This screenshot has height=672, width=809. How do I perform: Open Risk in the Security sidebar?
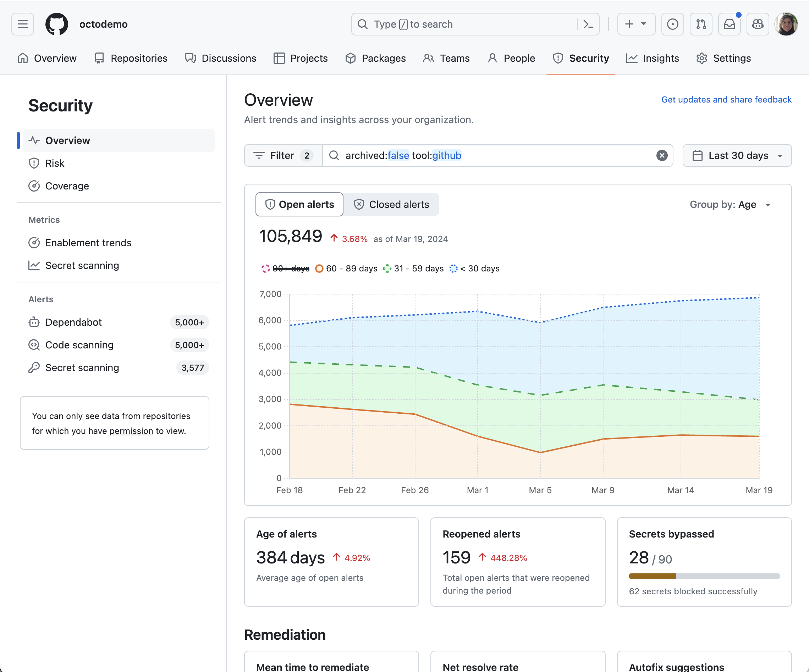point(119,163)
